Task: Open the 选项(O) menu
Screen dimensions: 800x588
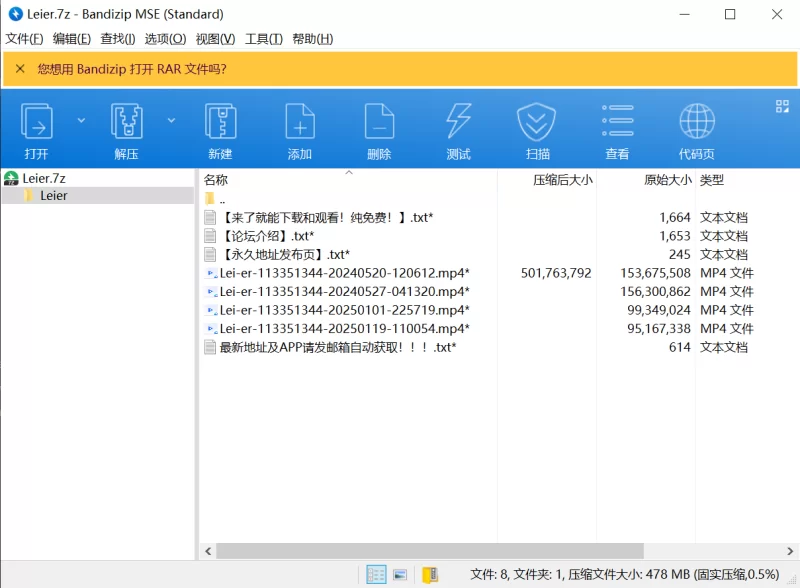Action: click(x=165, y=39)
